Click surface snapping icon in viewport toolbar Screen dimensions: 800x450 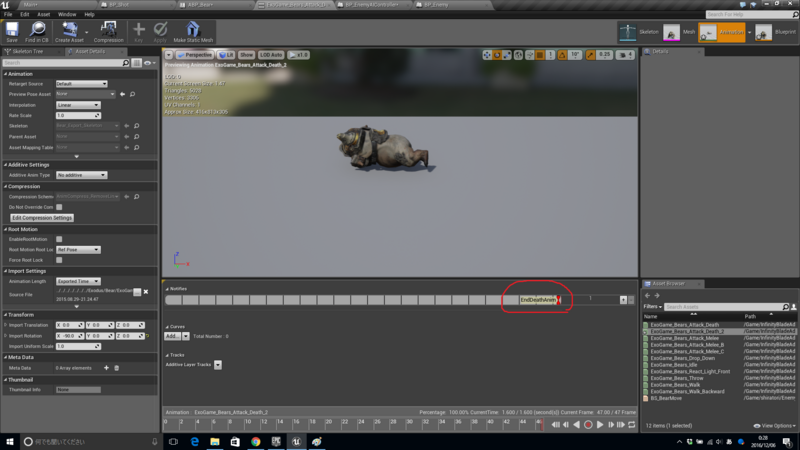tap(530, 55)
